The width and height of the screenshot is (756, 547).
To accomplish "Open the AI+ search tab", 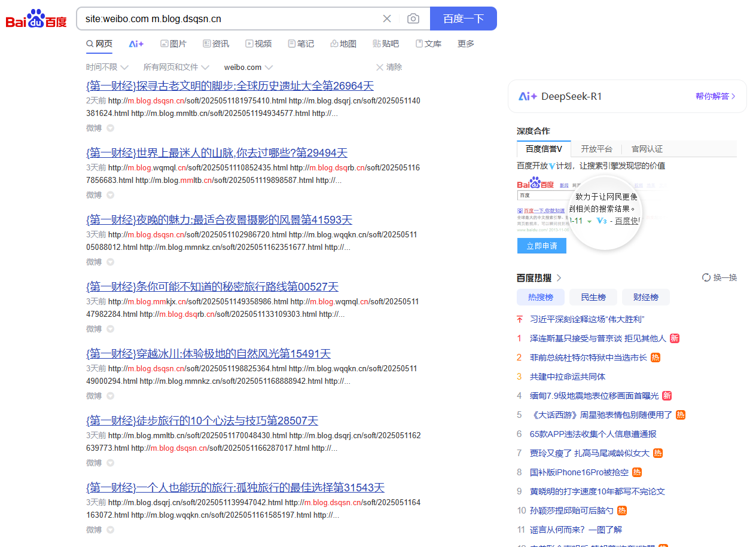I will coord(136,44).
